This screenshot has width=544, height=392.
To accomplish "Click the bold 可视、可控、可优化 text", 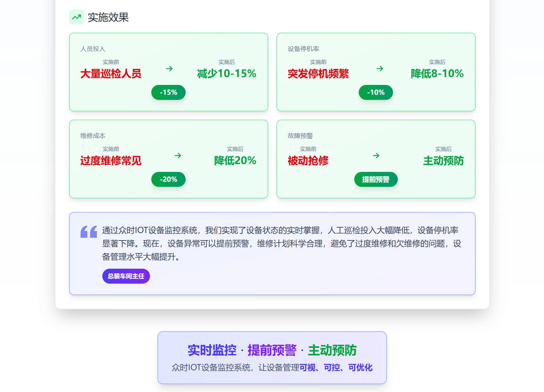I will tap(336, 368).
